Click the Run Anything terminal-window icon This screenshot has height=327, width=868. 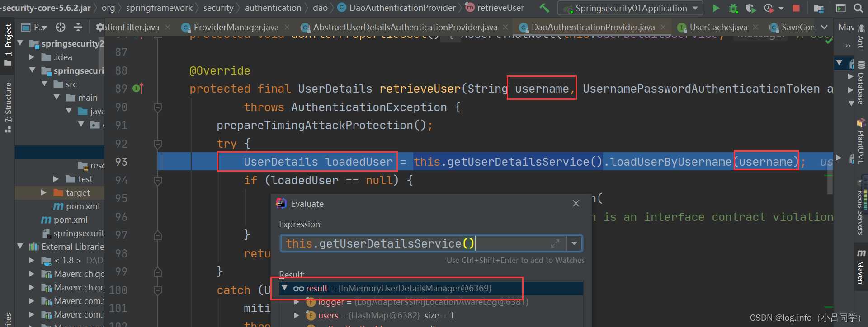840,8
